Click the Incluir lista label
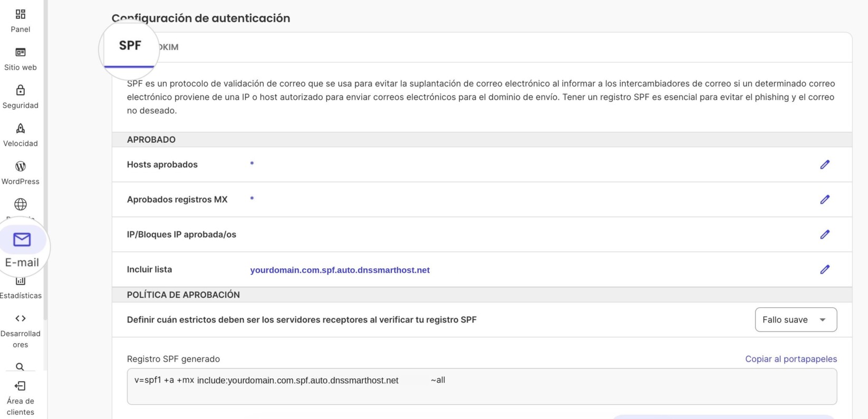This screenshot has width=868, height=419. pyautogui.click(x=149, y=269)
